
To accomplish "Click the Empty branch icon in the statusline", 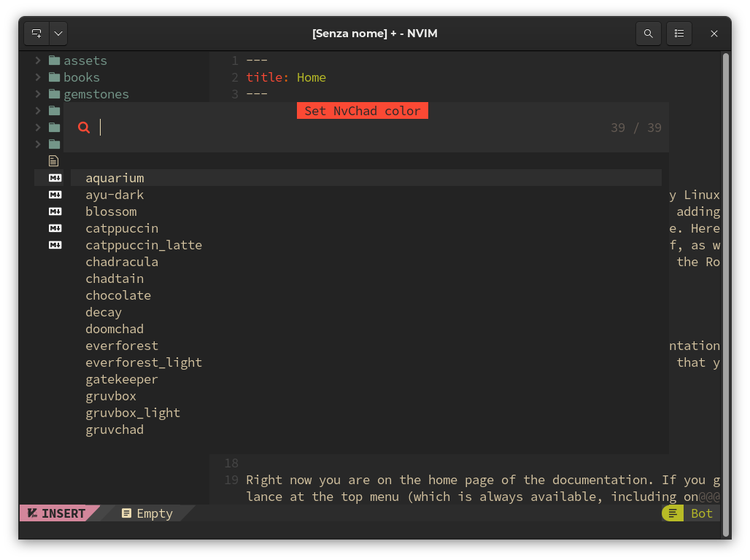I will [126, 513].
